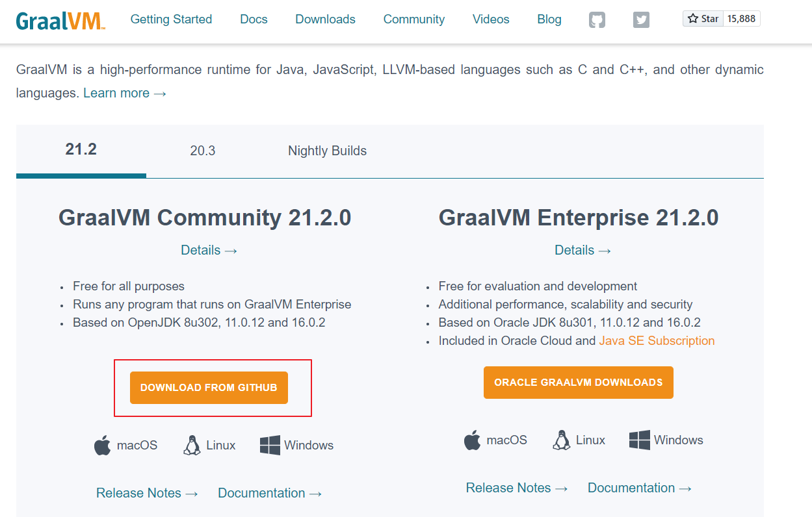812x517 pixels.
Task: Select the Windows logo icon under Enterprise
Action: 640,440
